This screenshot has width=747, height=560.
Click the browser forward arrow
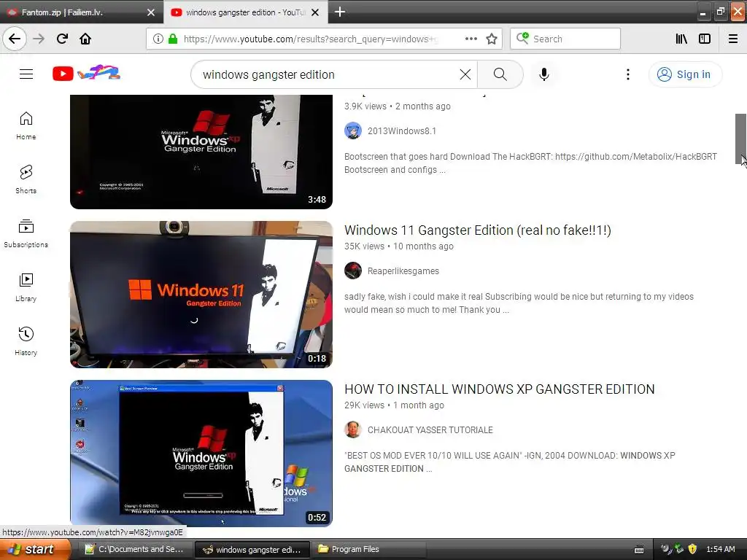point(39,39)
